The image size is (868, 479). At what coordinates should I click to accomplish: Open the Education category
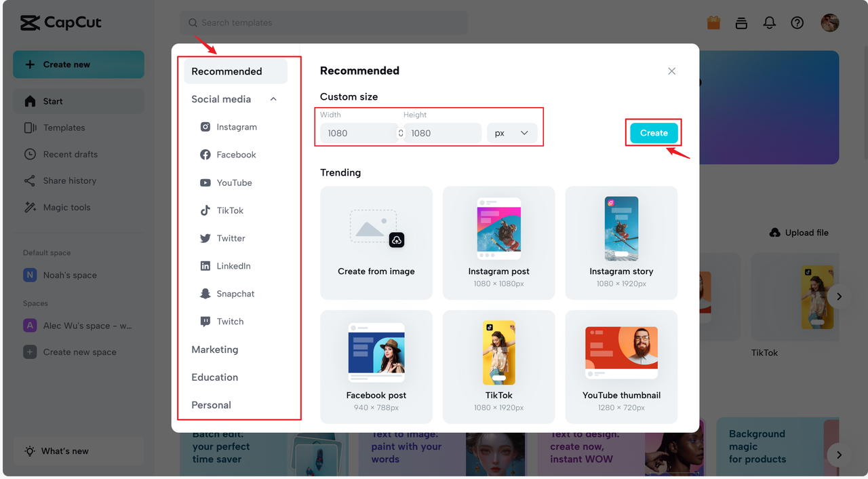click(214, 377)
